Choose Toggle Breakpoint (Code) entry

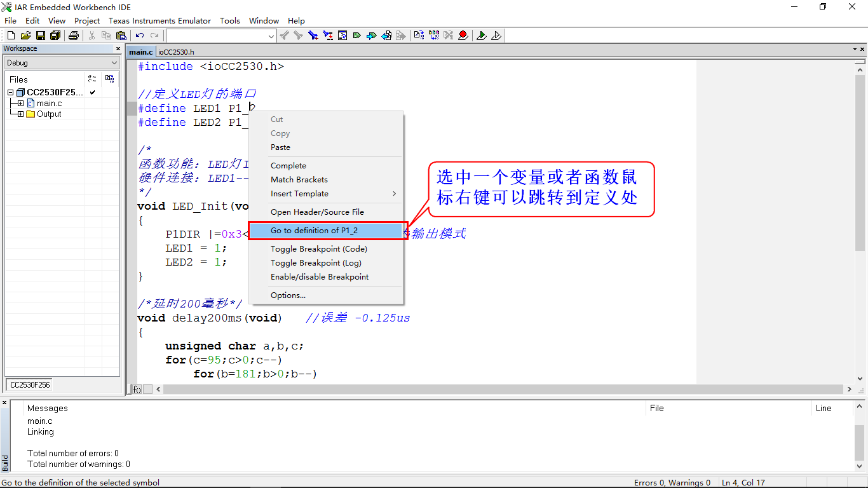pos(326,249)
